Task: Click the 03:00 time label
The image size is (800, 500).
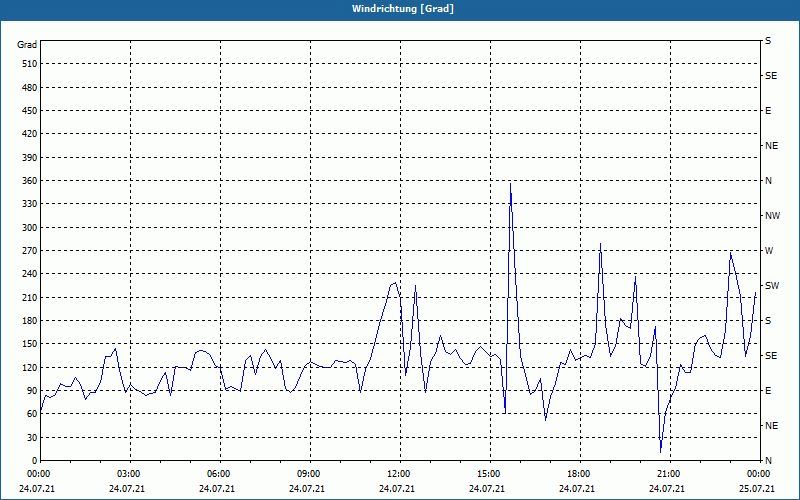Action: coord(127,474)
